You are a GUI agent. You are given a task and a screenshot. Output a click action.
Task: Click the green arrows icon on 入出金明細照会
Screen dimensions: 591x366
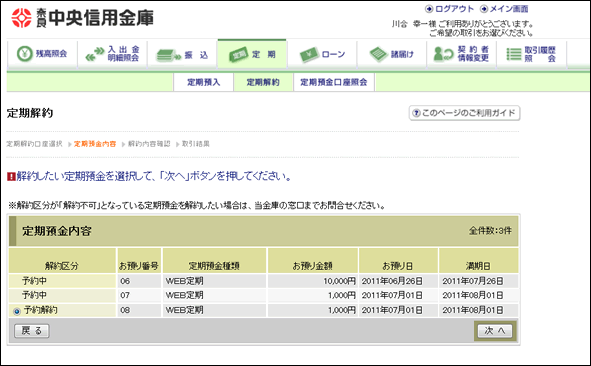(x=95, y=54)
